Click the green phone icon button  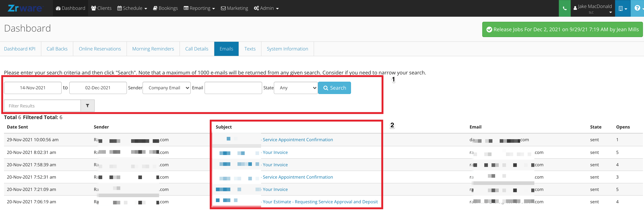[x=565, y=8]
